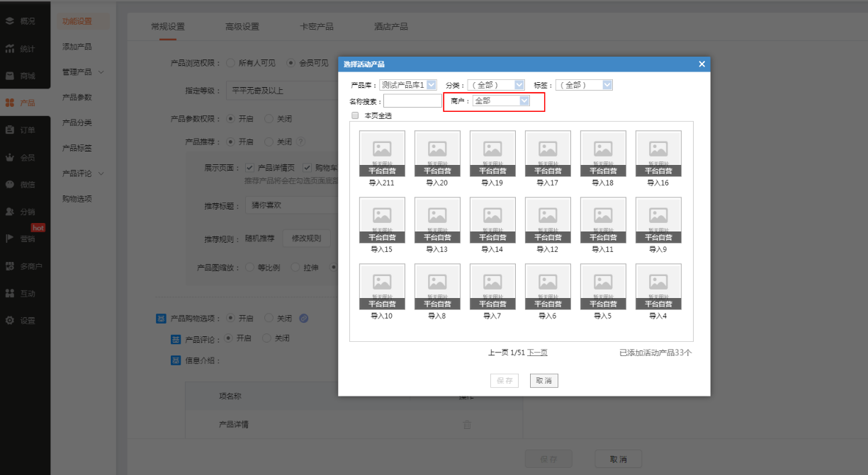Open the 产品库 dropdown

click(408, 85)
